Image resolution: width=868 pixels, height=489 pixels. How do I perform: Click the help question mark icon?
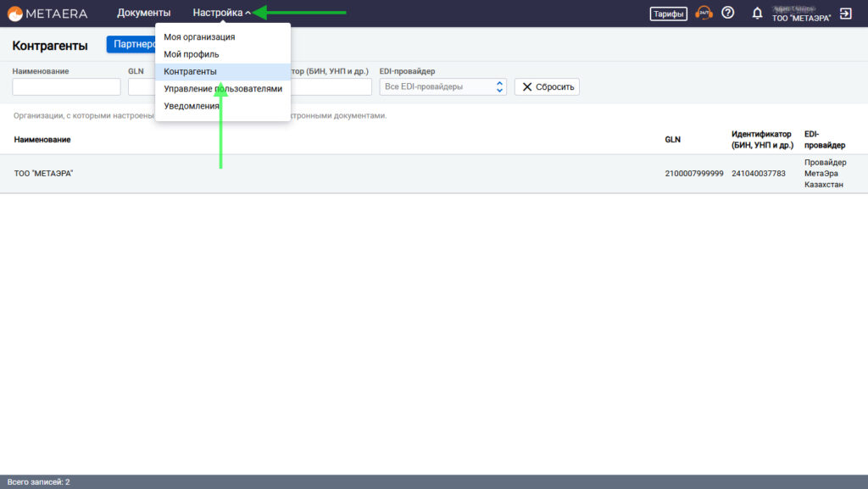tap(727, 14)
